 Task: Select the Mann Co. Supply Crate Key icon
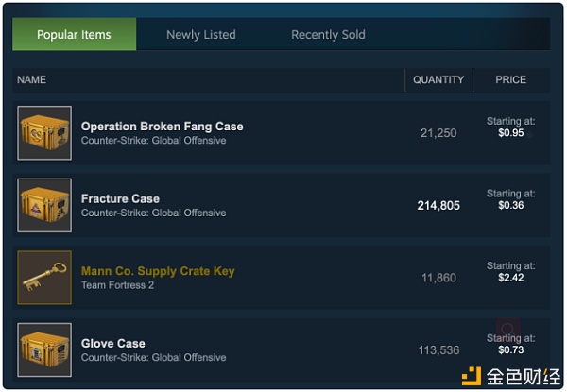point(44,278)
